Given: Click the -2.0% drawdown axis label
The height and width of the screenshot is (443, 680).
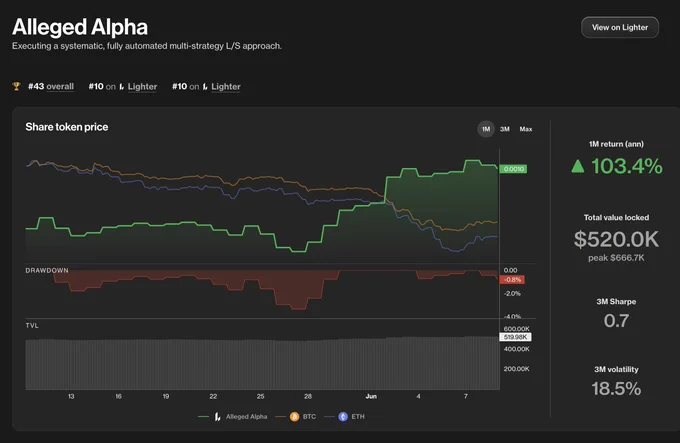Looking at the screenshot, I should tap(512, 294).
